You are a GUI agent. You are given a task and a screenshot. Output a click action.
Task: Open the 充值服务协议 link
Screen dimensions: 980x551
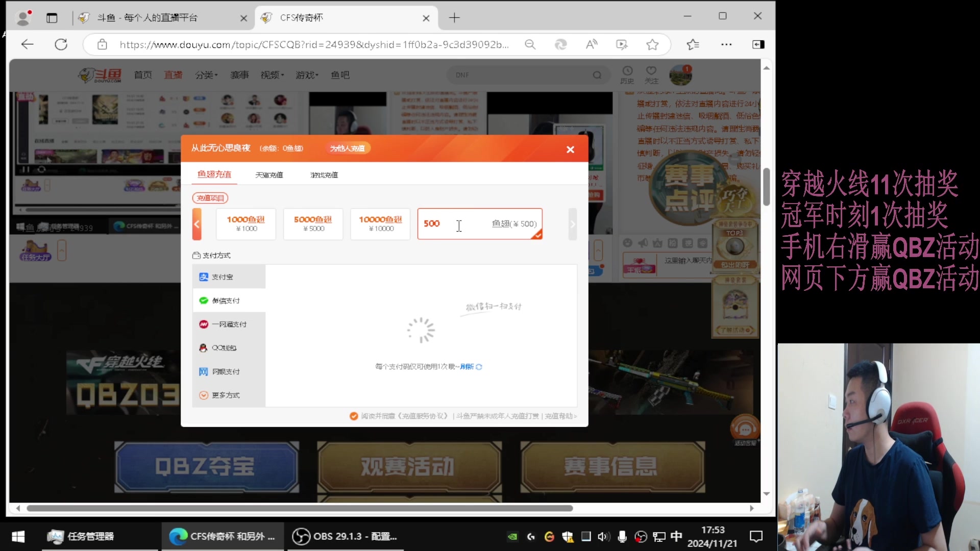click(423, 416)
